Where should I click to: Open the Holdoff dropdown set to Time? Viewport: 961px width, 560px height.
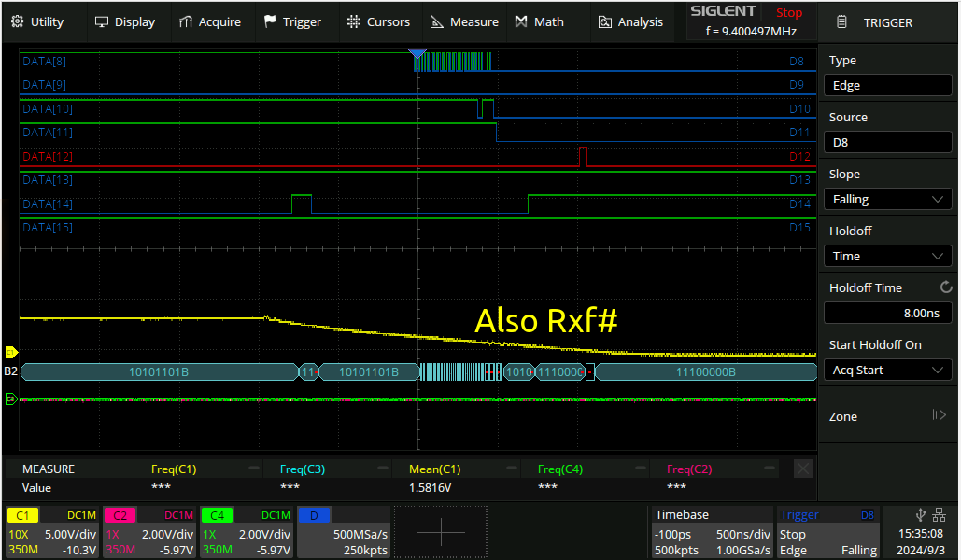coord(887,256)
